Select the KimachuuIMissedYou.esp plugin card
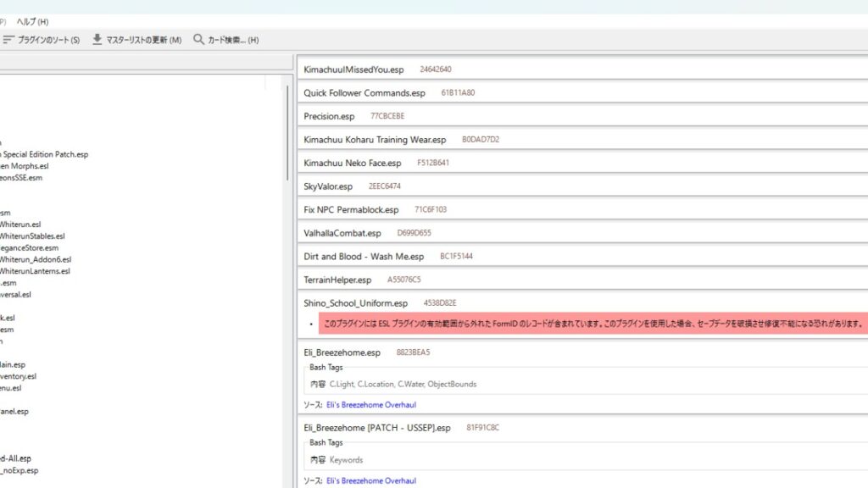Screen dimensions: 868x488 click(348, 69)
